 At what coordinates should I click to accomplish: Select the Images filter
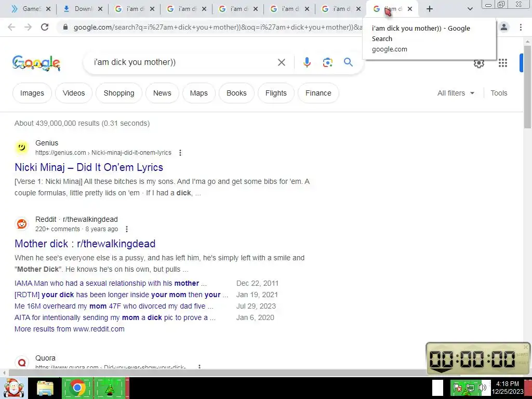(x=32, y=93)
